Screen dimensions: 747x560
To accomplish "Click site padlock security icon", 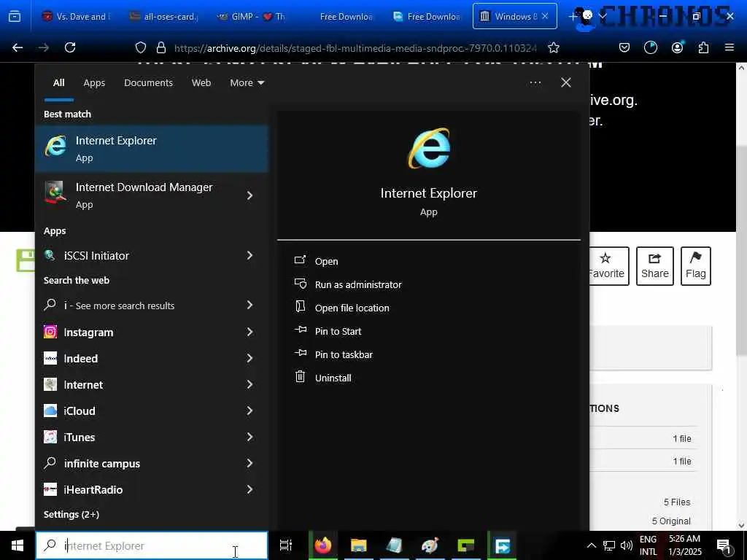I will [161, 47].
